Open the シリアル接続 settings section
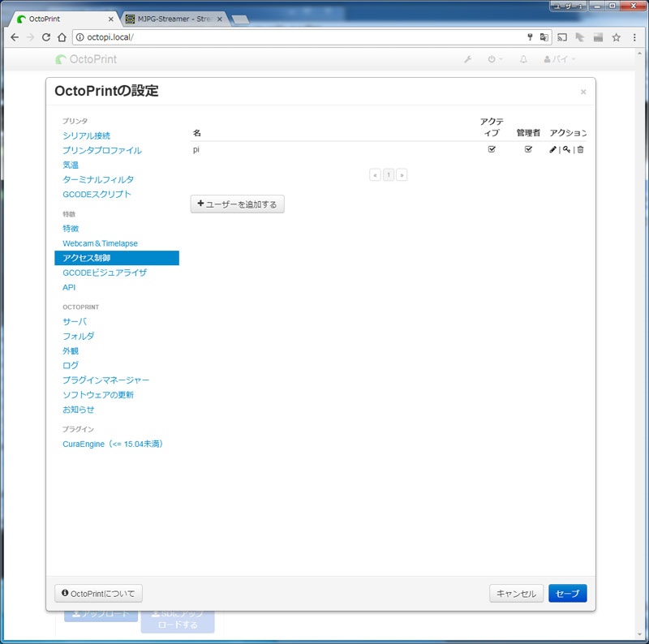This screenshot has height=644, width=649. click(87, 135)
